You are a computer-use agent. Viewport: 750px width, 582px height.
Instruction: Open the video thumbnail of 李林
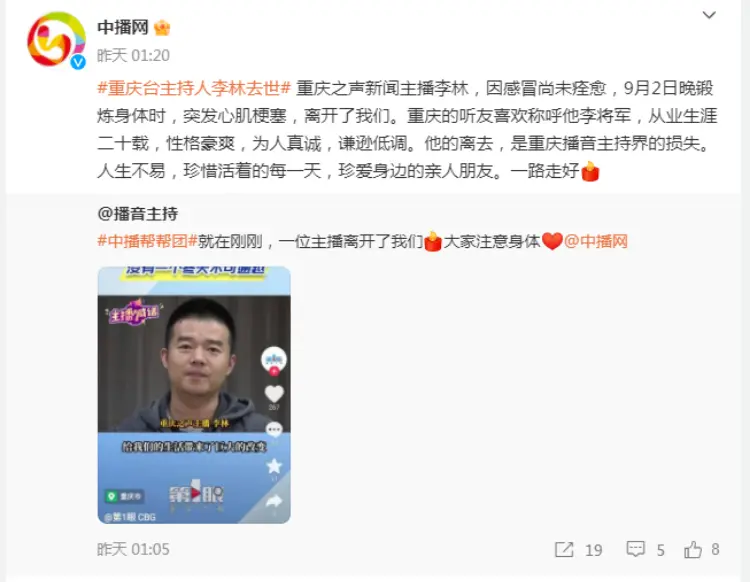(194, 395)
